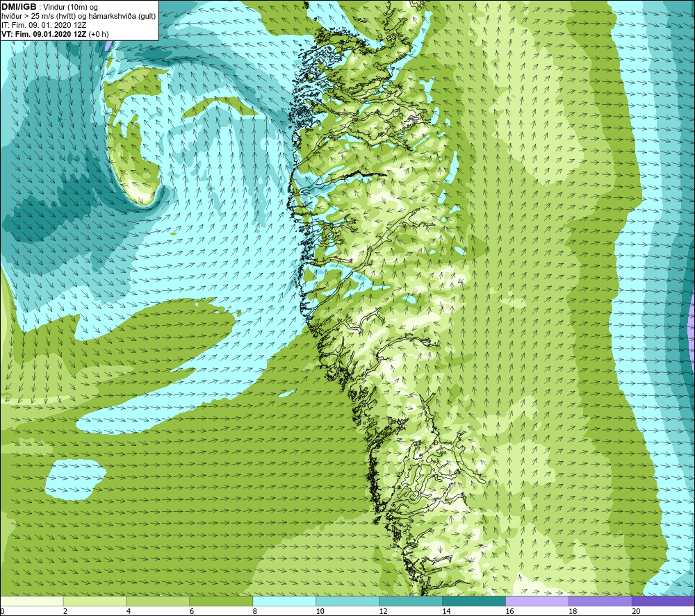The image size is (695, 616).
Task: Click the legend value '16'
Action: click(509, 611)
